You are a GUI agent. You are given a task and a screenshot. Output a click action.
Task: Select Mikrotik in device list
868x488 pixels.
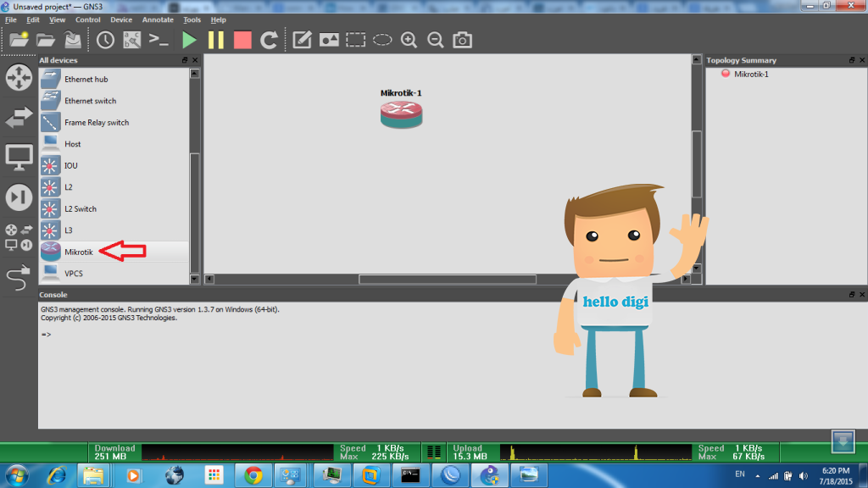(114, 252)
